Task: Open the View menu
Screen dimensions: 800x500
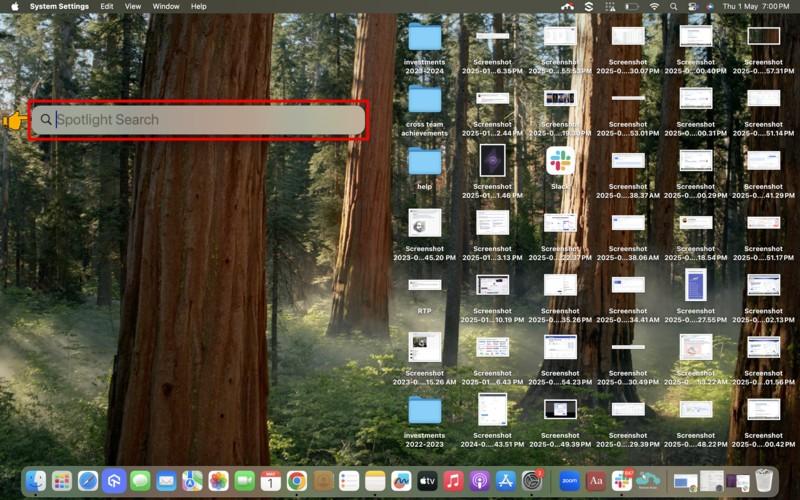Action: pos(133,7)
